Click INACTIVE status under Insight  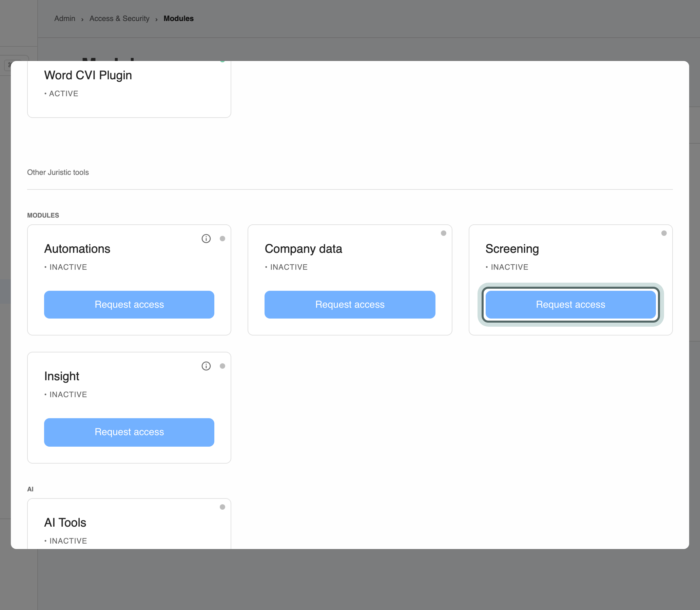click(66, 394)
